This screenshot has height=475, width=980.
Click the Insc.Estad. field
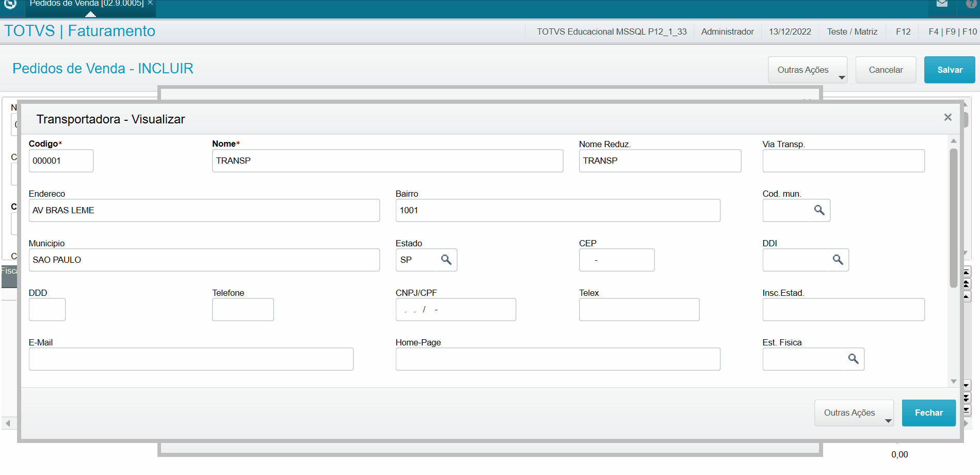click(x=844, y=309)
